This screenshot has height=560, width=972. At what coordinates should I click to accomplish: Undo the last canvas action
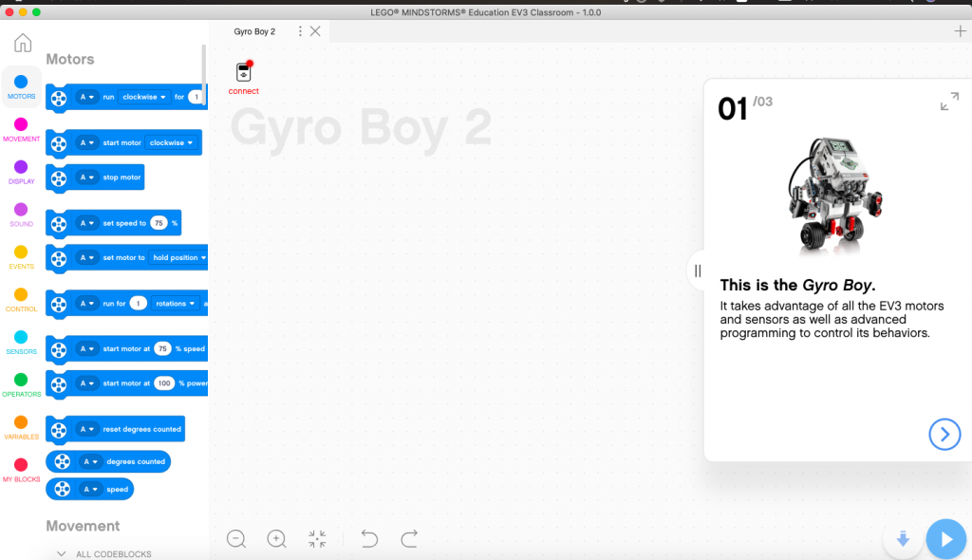(x=368, y=538)
